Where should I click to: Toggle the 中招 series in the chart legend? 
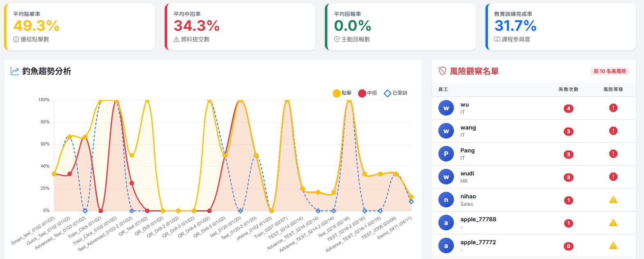(367, 93)
